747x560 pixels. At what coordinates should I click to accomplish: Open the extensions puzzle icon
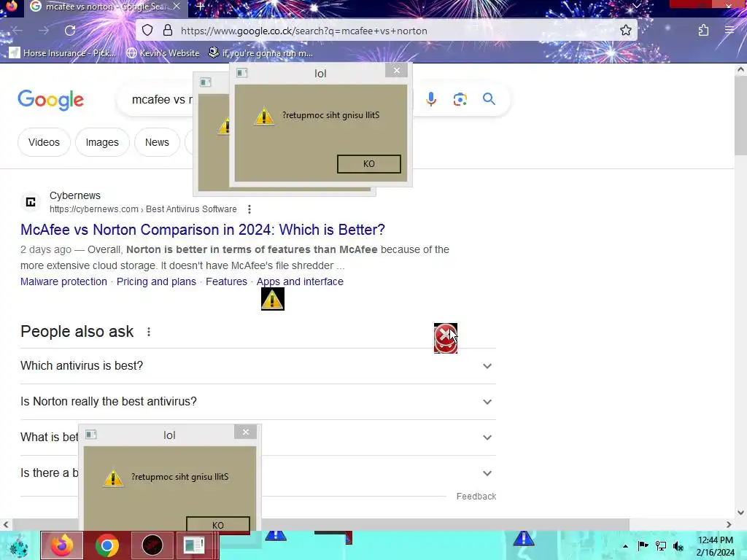coord(703,31)
